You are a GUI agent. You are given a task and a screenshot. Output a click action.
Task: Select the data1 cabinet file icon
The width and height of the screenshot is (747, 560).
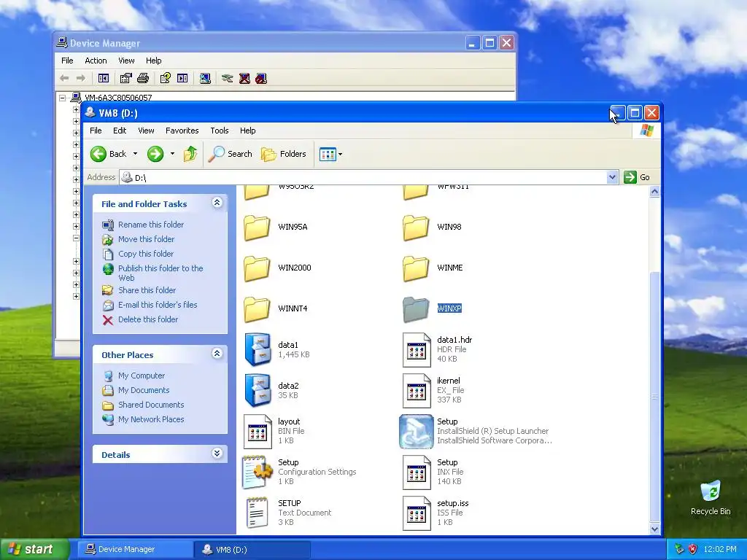258,350
